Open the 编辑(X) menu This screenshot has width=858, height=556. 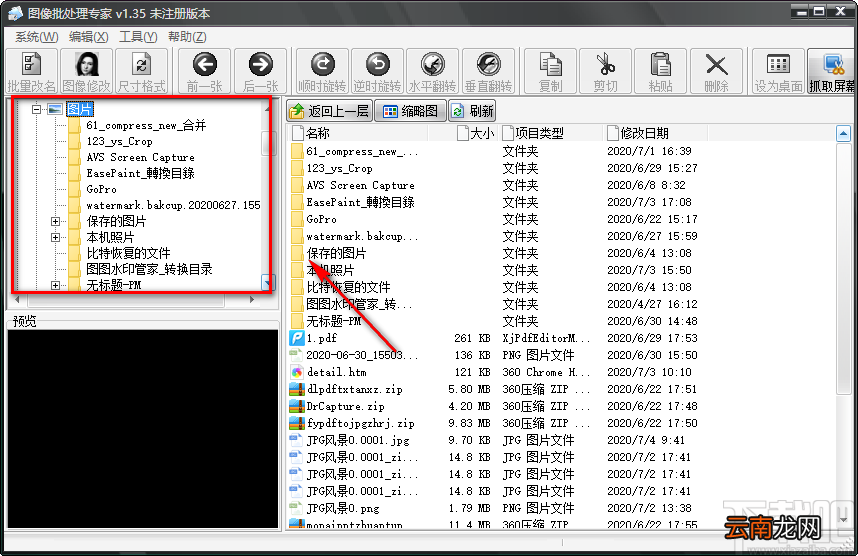89,37
